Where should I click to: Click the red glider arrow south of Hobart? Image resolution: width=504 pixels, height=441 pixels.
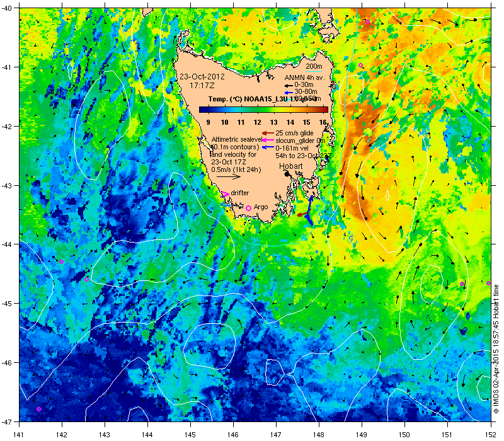click(x=303, y=214)
